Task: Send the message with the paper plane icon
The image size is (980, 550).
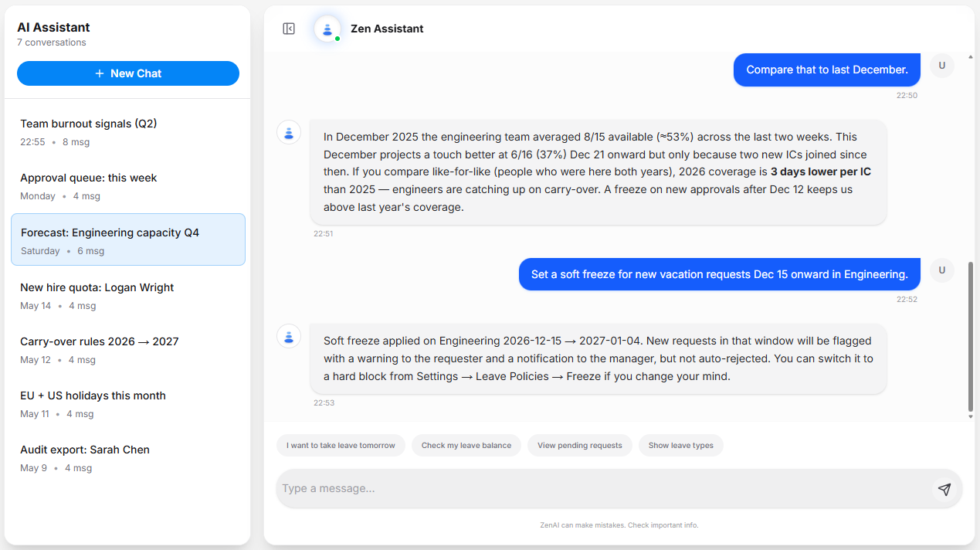Action: coord(944,489)
